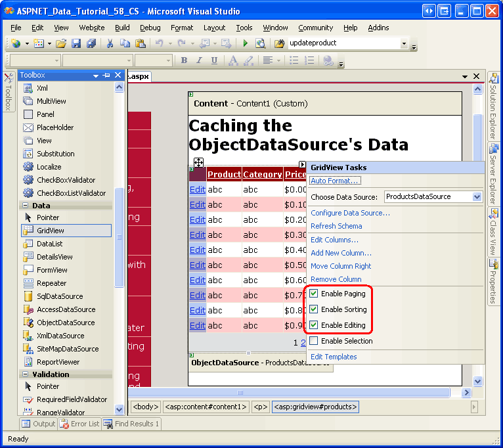Uncheck the Enable Sorting checkbox
The image size is (503, 448).
pos(314,309)
